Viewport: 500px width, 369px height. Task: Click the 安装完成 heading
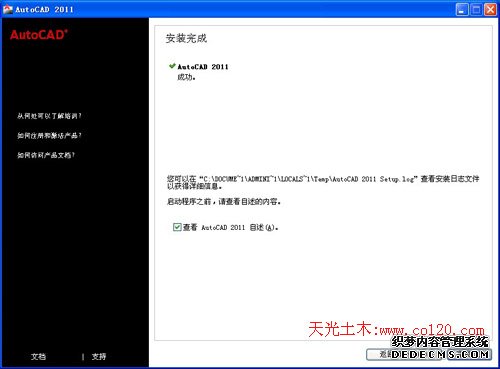(x=186, y=38)
